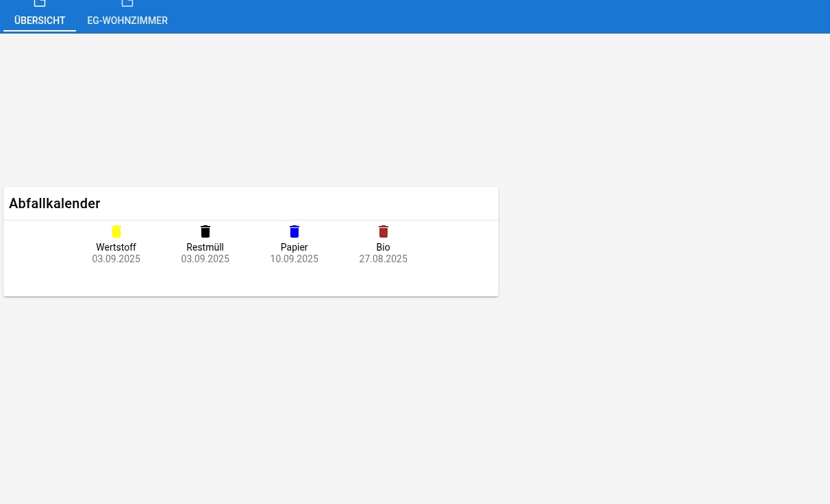Image resolution: width=830 pixels, height=504 pixels.
Task: Click the Restmüll collection date text
Action: click(205, 259)
